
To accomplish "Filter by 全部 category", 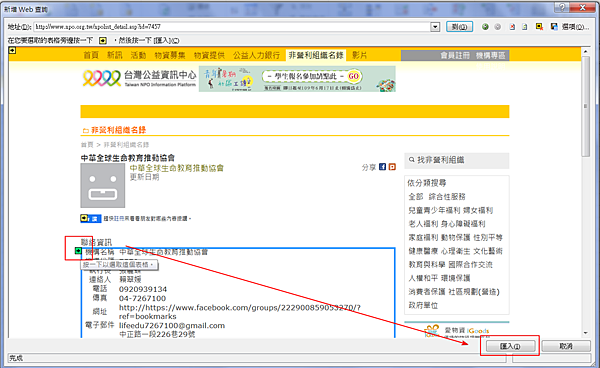I will 416,197.
